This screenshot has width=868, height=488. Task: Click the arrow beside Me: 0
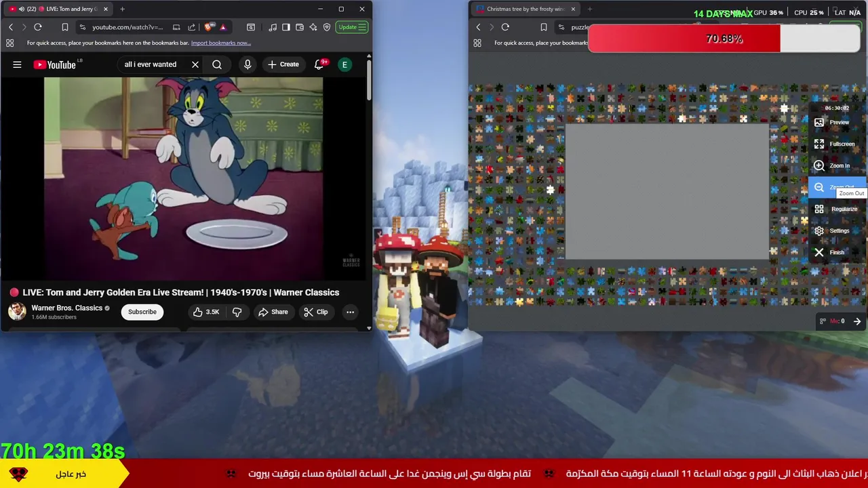[x=857, y=321]
